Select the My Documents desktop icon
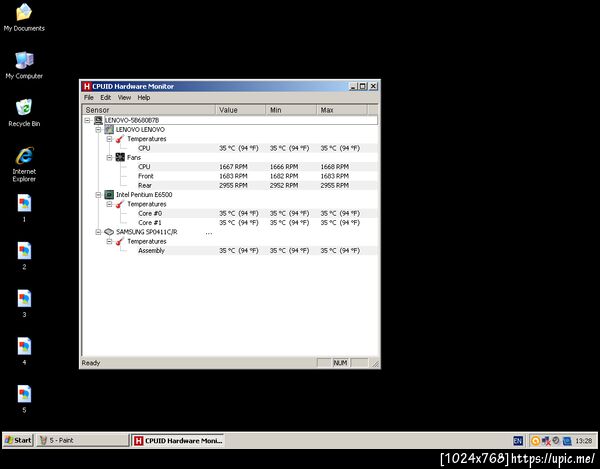The width and height of the screenshot is (600, 469). coord(24,18)
